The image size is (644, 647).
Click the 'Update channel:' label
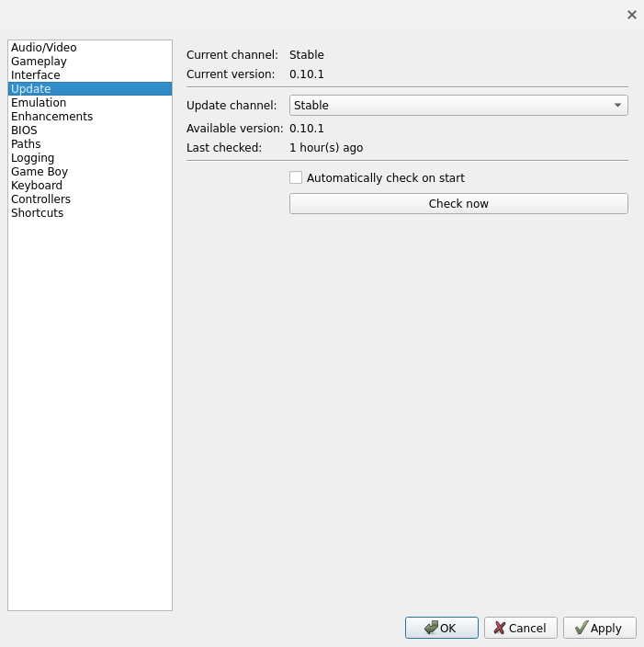click(232, 105)
